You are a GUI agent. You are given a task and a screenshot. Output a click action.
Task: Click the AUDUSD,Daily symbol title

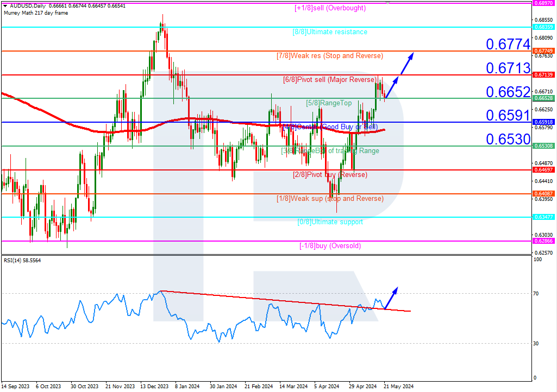pyautogui.click(x=27, y=6)
